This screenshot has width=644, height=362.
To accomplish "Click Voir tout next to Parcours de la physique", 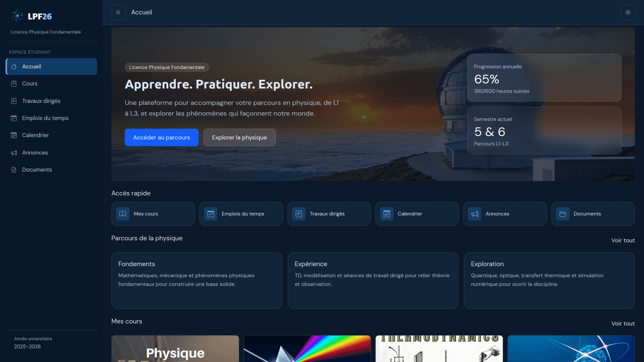I will (x=623, y=240).
